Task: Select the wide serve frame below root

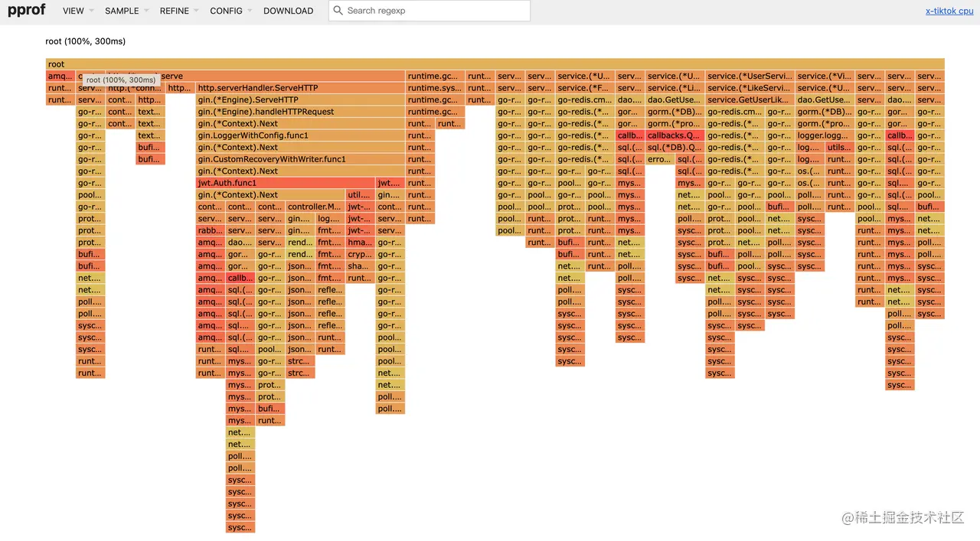Action: click(256, 77)
